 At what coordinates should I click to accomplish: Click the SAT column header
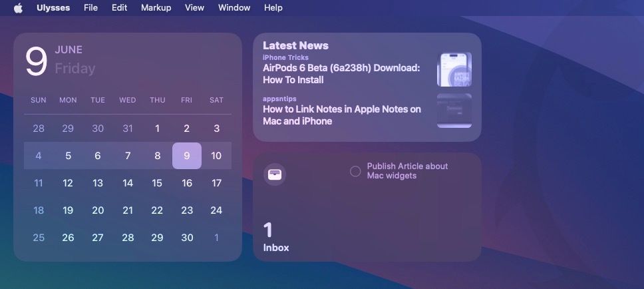coord(216,100)
